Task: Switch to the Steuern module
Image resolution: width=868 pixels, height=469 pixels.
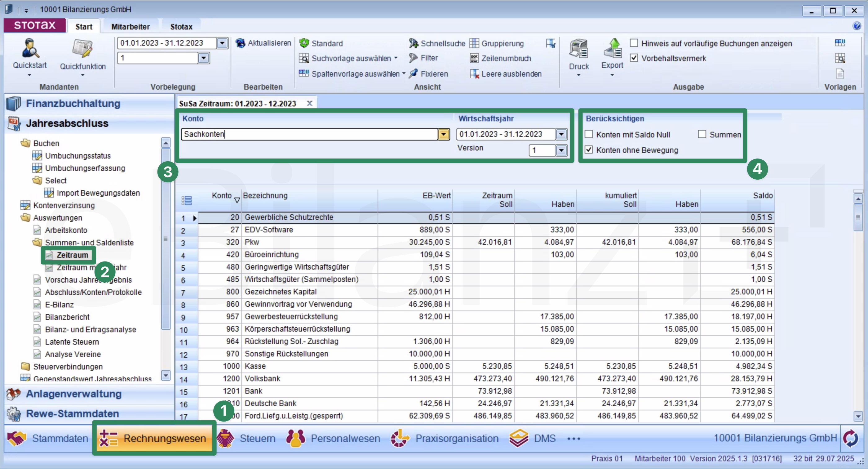Action: pos(246,438)
